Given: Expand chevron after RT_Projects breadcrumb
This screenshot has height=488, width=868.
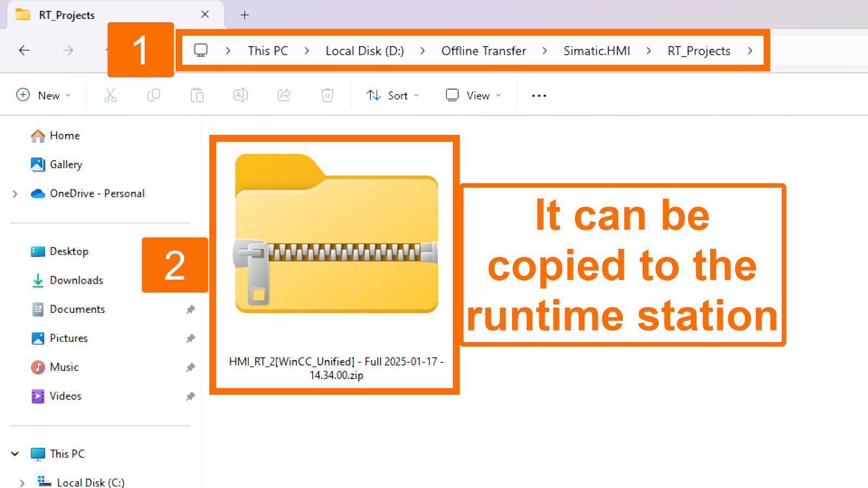Looking at the screenshot, I should click(750, 50).
